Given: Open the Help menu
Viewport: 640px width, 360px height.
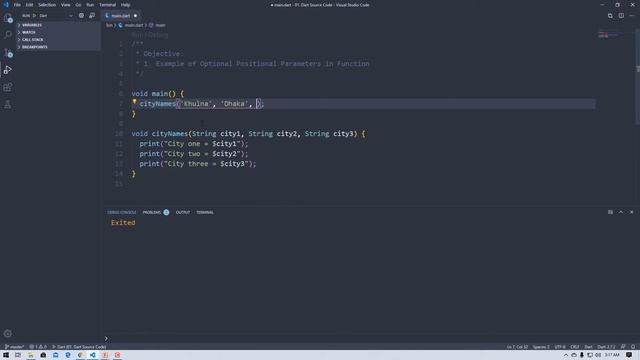Looking at the screenshot, I should [x=125, y=5].
